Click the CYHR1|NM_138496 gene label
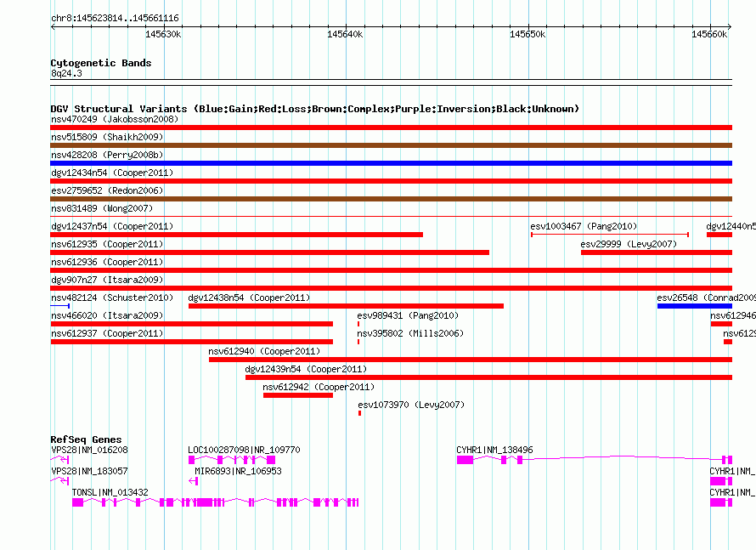 [x=494, y=450]
